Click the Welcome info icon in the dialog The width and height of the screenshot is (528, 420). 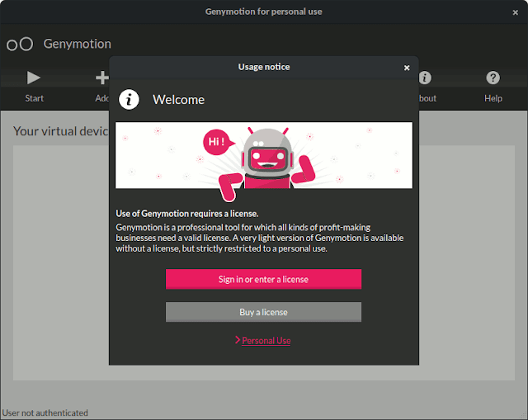tap(129, 99)
